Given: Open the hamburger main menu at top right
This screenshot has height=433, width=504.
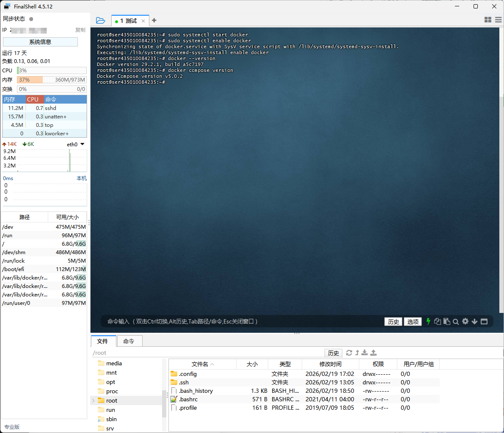Looking at the screenshot, I should click(x=498, y=20).
